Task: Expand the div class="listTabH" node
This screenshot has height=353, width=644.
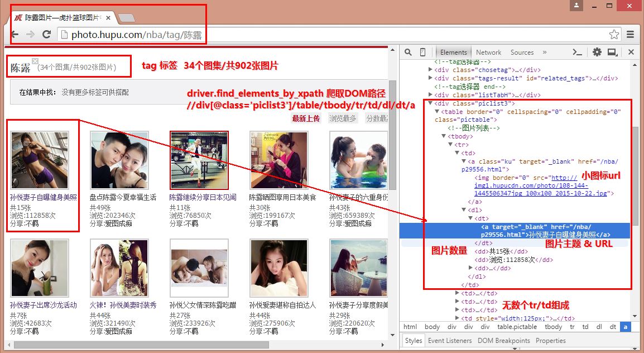Action: point(430,95)
